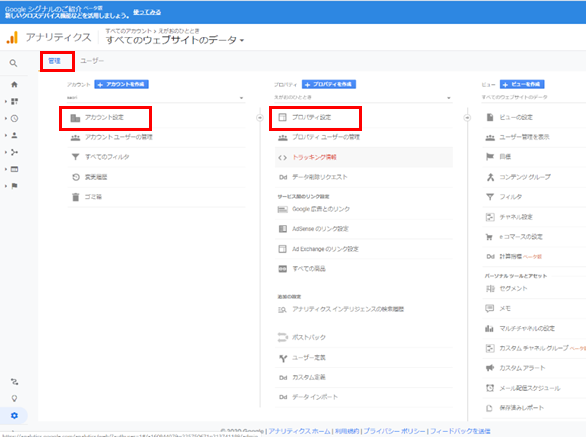The image size is (586, 437).
Task: Collapse property column via circle arrow
Action: click(467, 118)
